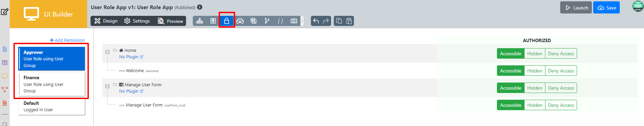
Task: Select the Finance permission rule
Action: [51, 84]
